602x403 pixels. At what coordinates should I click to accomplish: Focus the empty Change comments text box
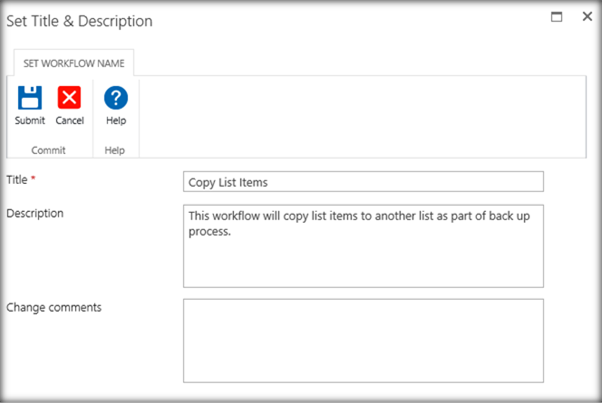point(364,340)
